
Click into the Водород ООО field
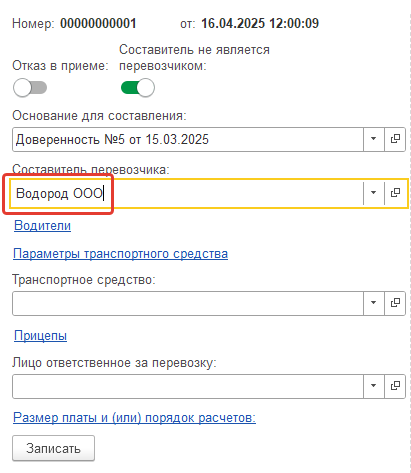pos(187,193)
